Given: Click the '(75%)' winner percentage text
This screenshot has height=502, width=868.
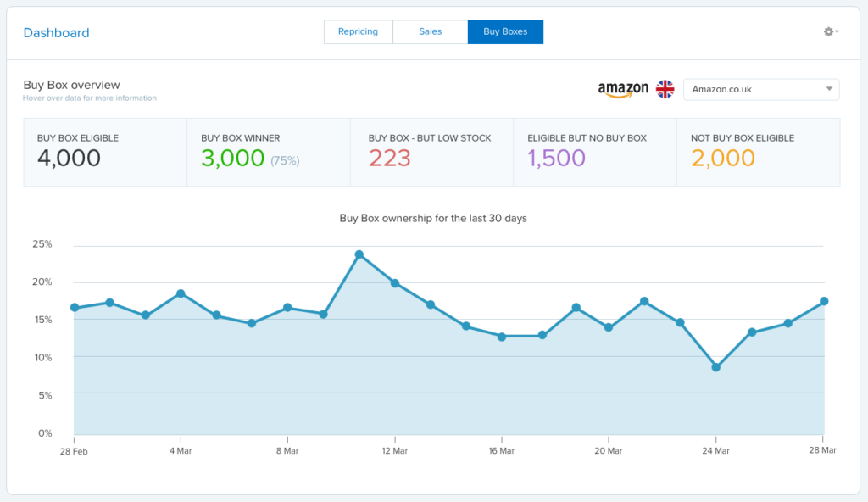Looking at the screenshot, I should [x=285, y=160].
